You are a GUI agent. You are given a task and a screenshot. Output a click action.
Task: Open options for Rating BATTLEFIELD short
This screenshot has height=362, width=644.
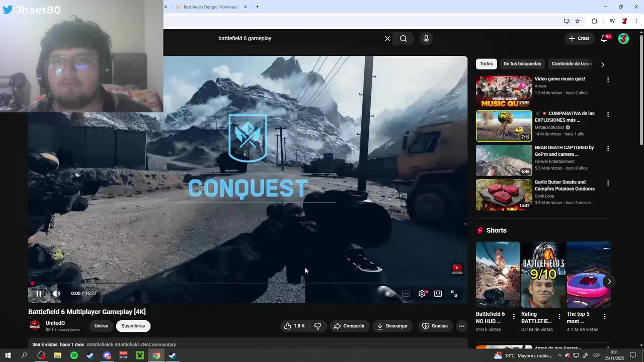pyautogui.click(x=559, y=317)
